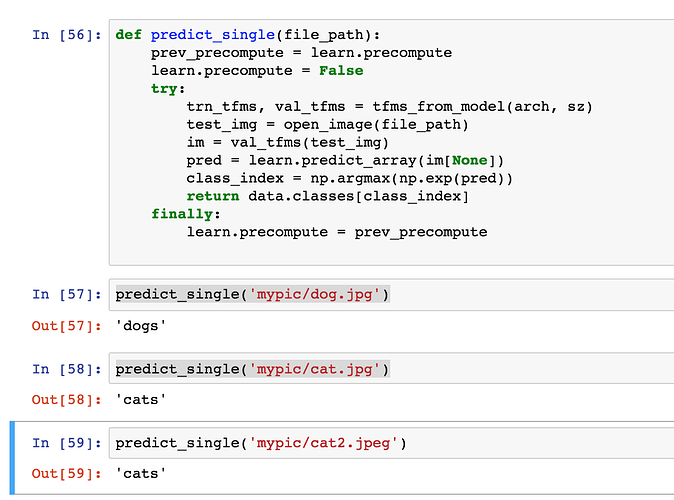The image size is (674, 500).
Task: Click the return data.classes[class_index] line
Action: point(327,196)
